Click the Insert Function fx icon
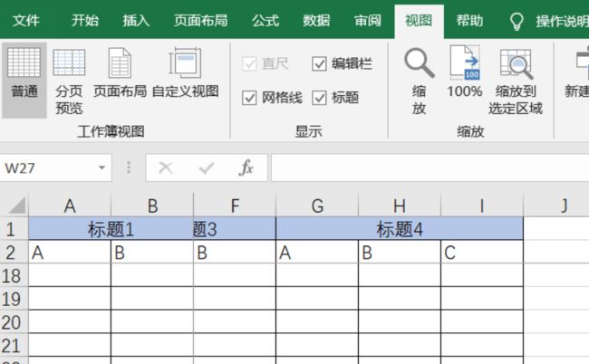The image size is (589, 364). tap(246, 168)
